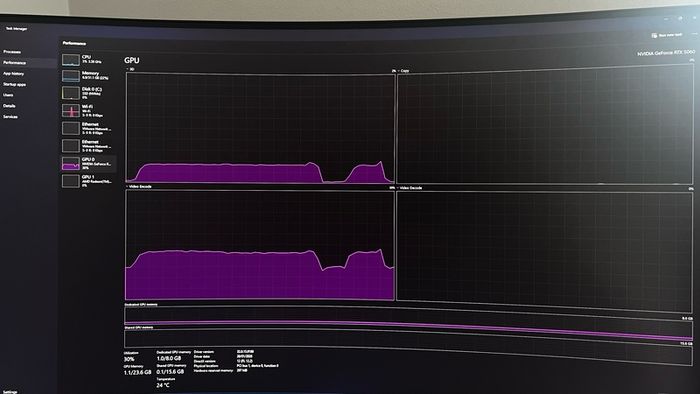The image size is (700, 394).
Task: Open the Copy engine graph dropdown
Action: [x=404, y=71]
